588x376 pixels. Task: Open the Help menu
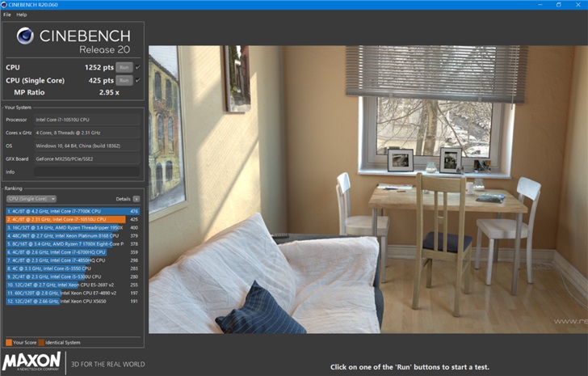(x=22, y=15)
